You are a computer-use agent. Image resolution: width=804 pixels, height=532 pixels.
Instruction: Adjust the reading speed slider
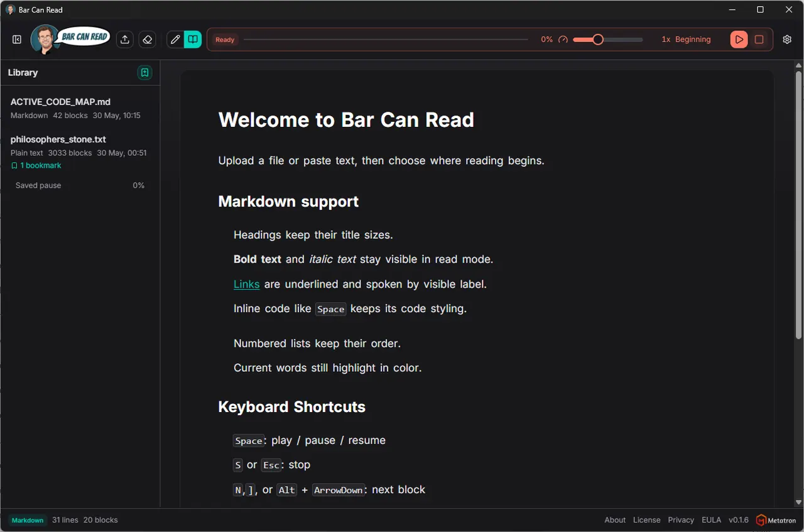coord(607,40)
